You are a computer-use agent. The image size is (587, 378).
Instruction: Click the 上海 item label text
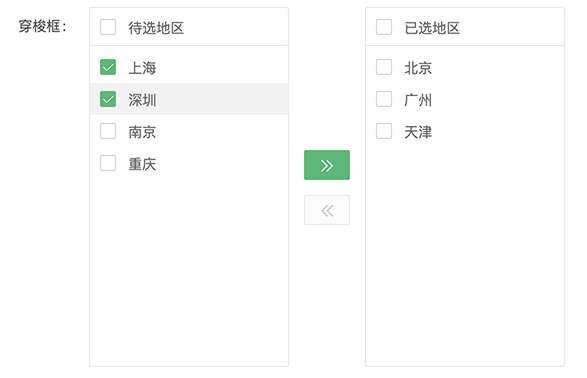tap(142, 68)
